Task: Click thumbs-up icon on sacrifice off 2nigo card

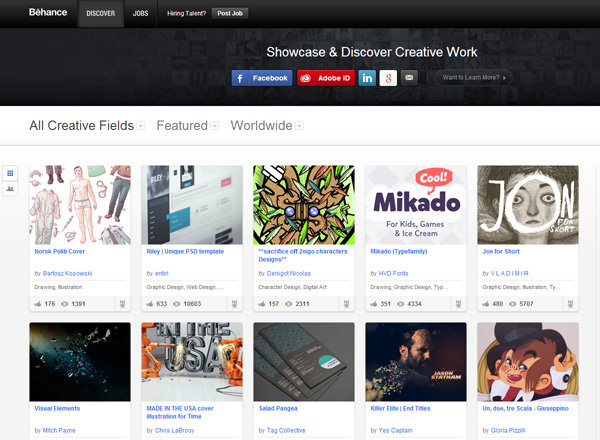Action: [261, 304]
